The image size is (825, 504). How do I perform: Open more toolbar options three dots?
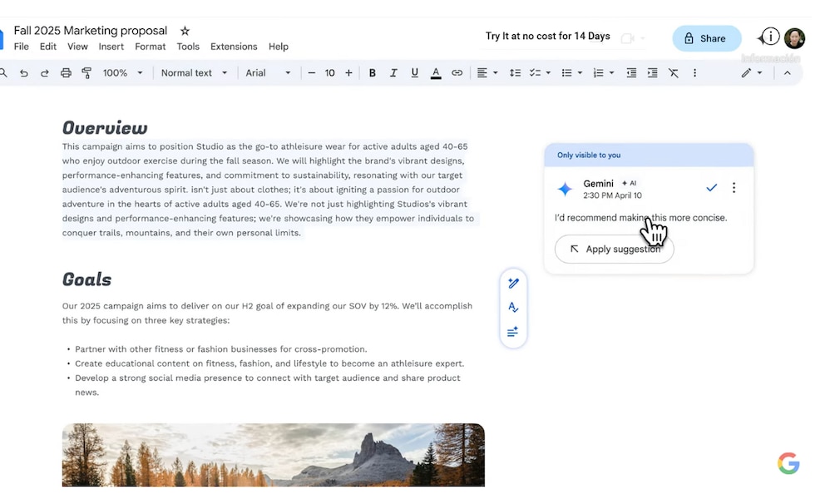[x=694, y=73]
